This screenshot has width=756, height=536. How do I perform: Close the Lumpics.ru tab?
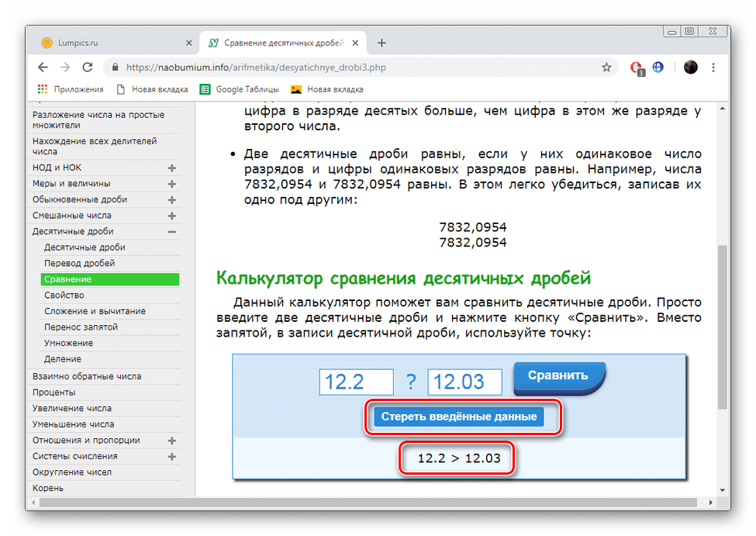pyautogui.click(x=189, y=43)
